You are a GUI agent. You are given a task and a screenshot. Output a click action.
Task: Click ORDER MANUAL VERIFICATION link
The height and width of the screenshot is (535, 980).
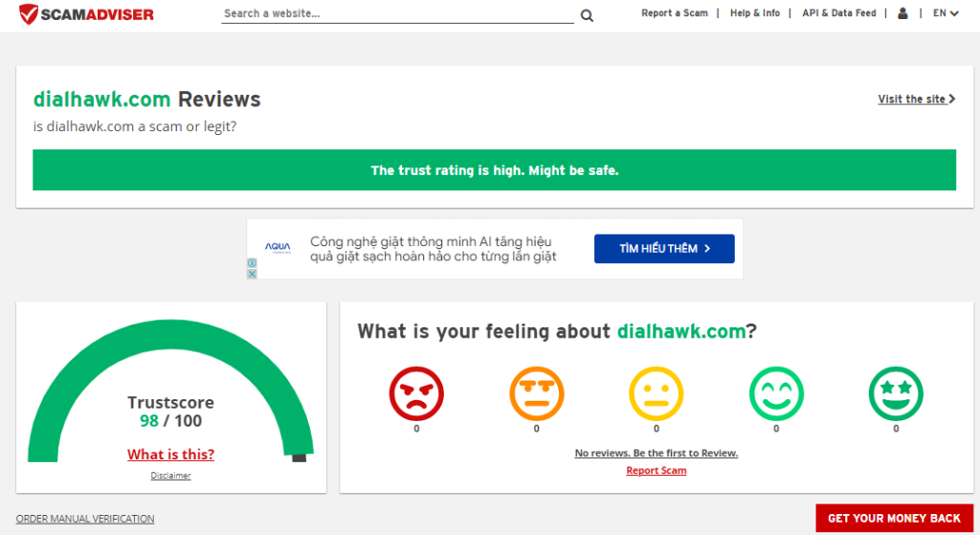[x=85, y=519]
